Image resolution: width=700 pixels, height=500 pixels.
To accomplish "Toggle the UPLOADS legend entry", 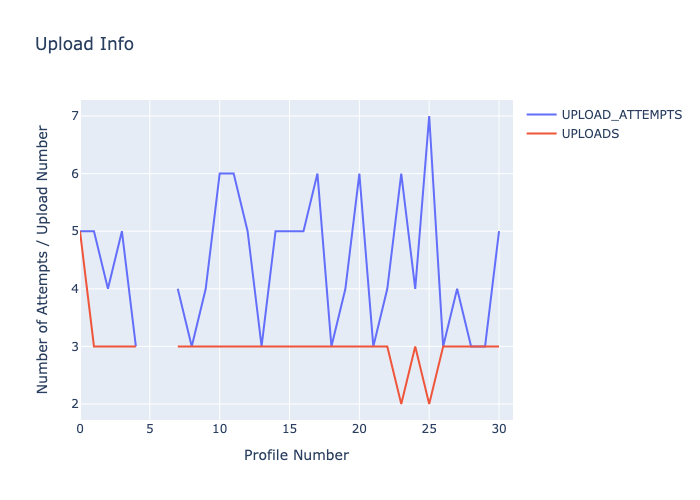I will coord(590,134).
